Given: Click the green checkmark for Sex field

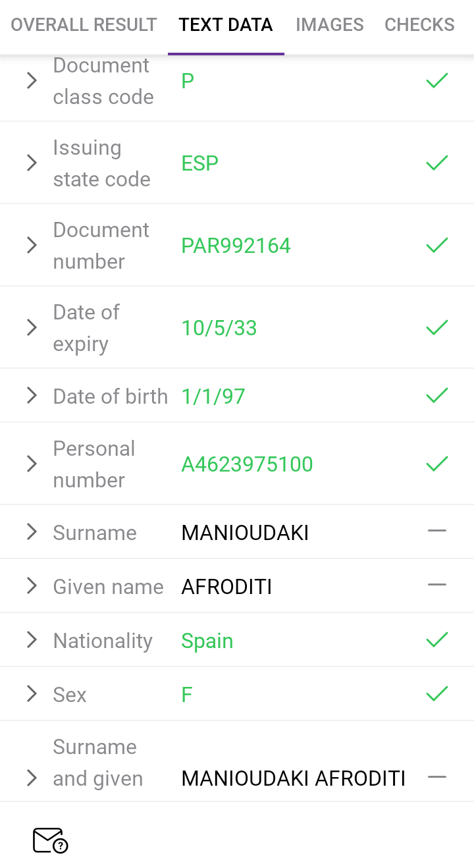Looking at the screenshot, I should [436, 694].
